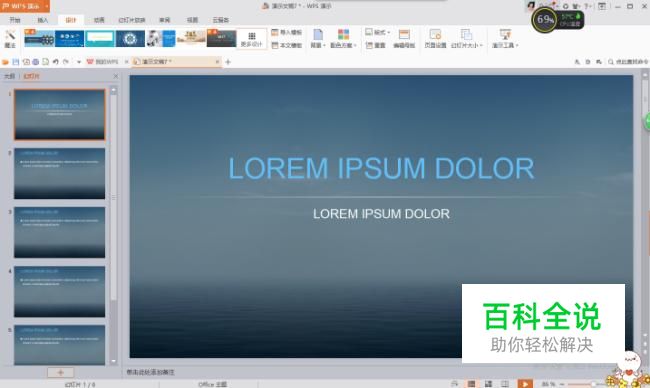
Task: Switch to the 插入 Insert ribbon tab
Action: (x=43, y=20)
